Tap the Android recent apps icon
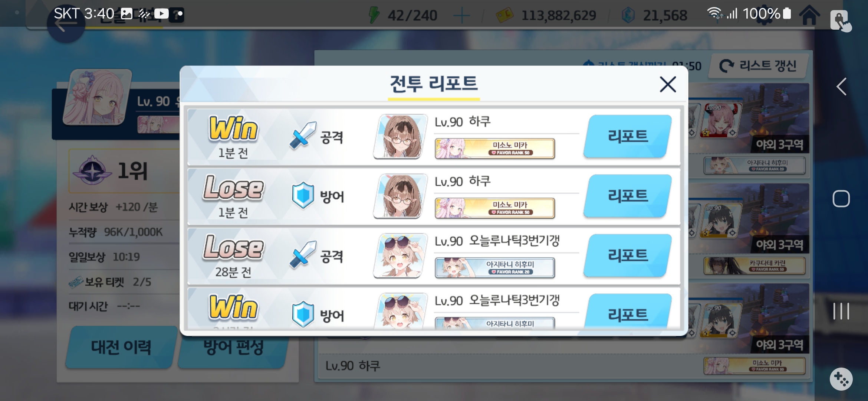This screenshot has width=868, height=401. click(841, 311)
